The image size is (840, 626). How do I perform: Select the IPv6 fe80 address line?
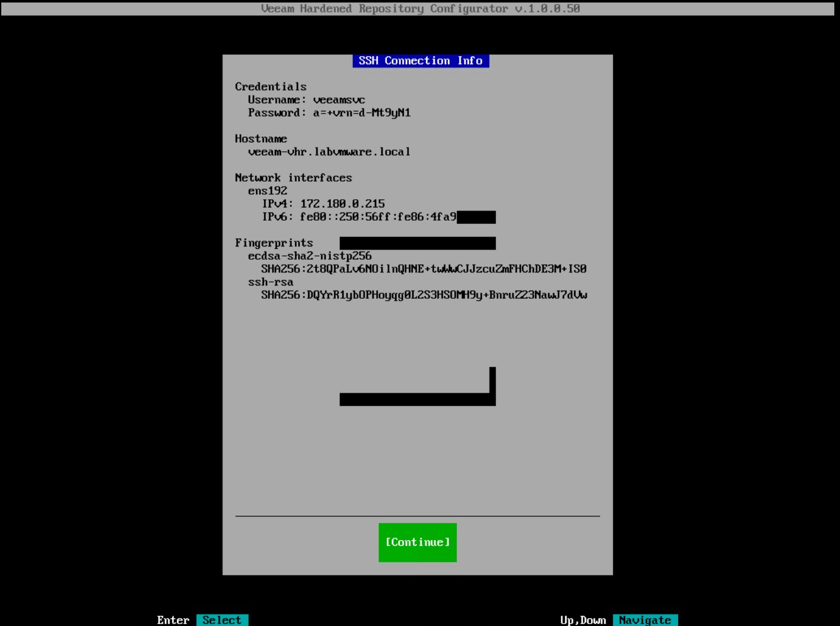359,217
